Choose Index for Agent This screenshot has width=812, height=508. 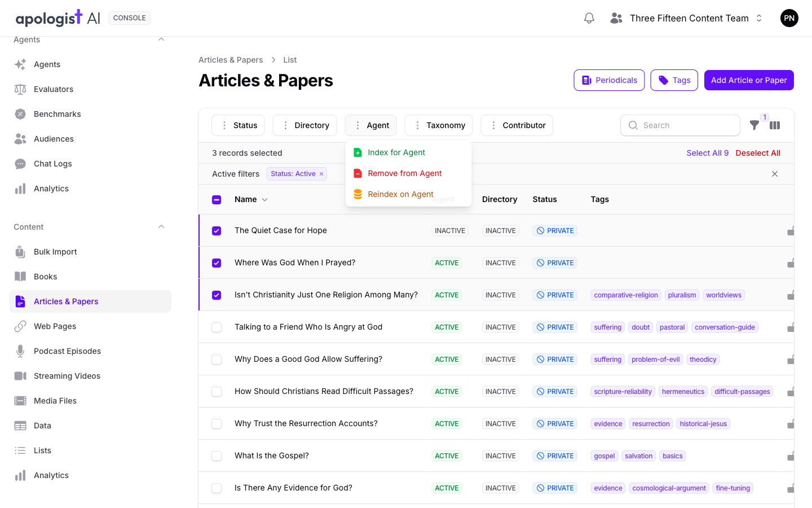point(408,152)
